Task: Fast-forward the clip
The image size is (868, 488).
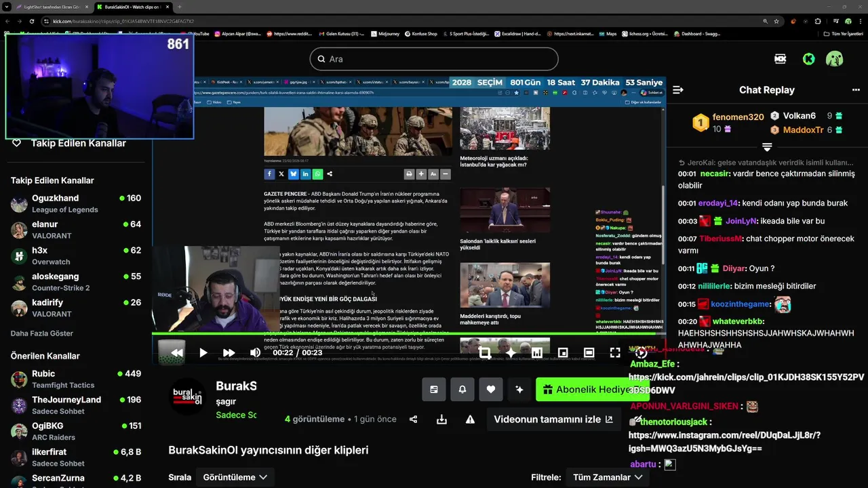Action: (229, 352)
